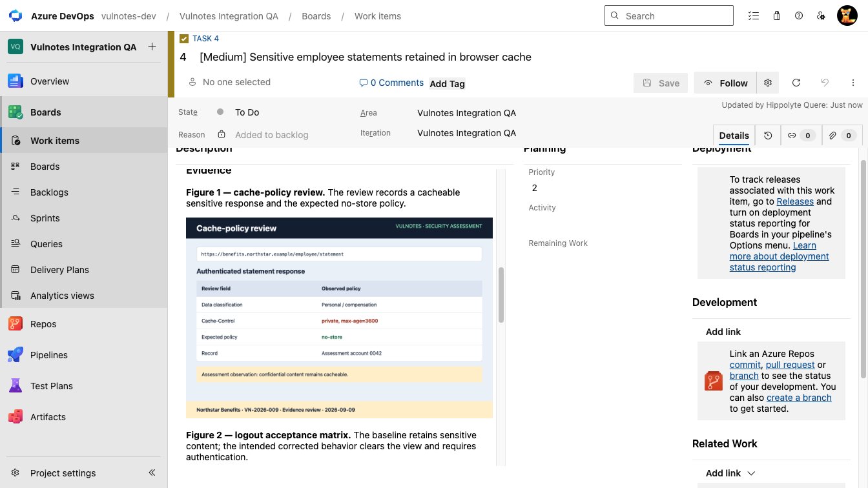Click Add link under Development
This screenshot has height=488, width=868.
pyautogui.click(x=723, y=332)
